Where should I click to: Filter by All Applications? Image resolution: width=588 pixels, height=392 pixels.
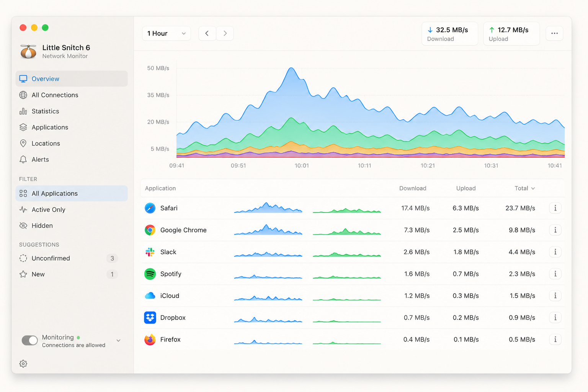pyautogui.click(x=72, y=193)
